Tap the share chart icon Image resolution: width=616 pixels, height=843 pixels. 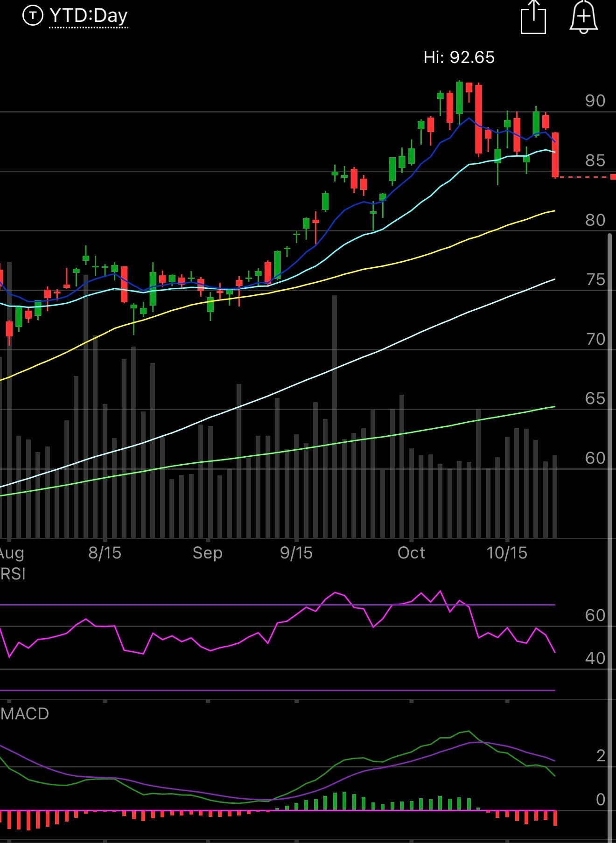click(533, 17)
